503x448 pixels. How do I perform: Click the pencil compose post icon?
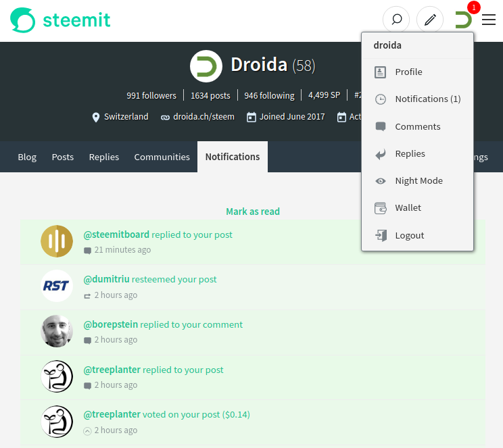[x=430, y=20]
